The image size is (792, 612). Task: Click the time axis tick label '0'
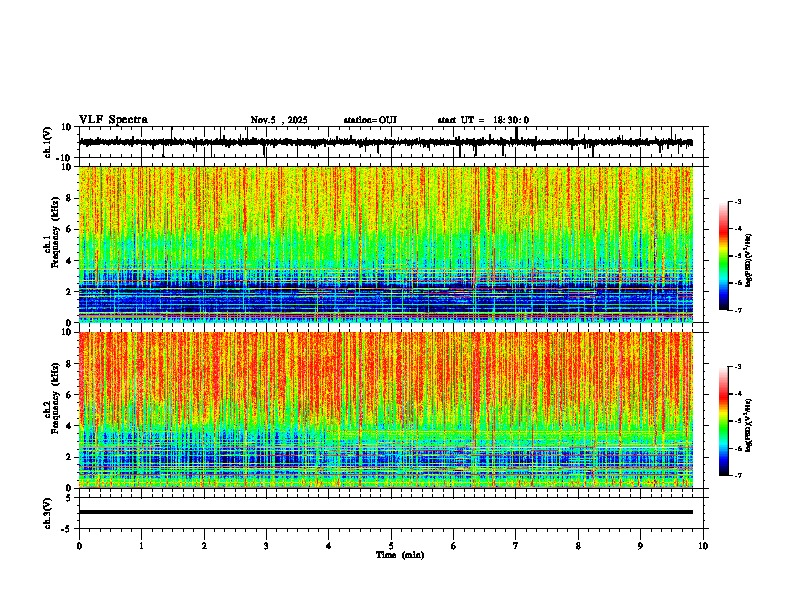tap(79, 546)
